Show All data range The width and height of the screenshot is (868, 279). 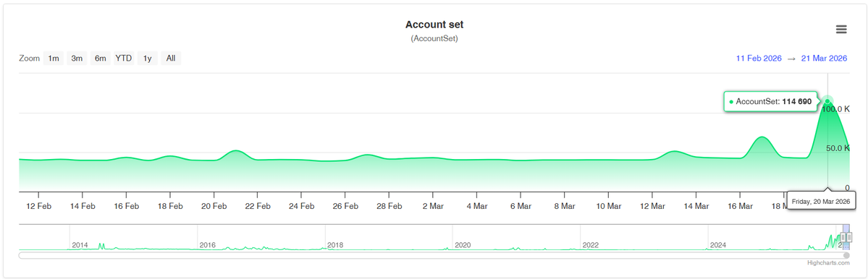click(171, 58)
